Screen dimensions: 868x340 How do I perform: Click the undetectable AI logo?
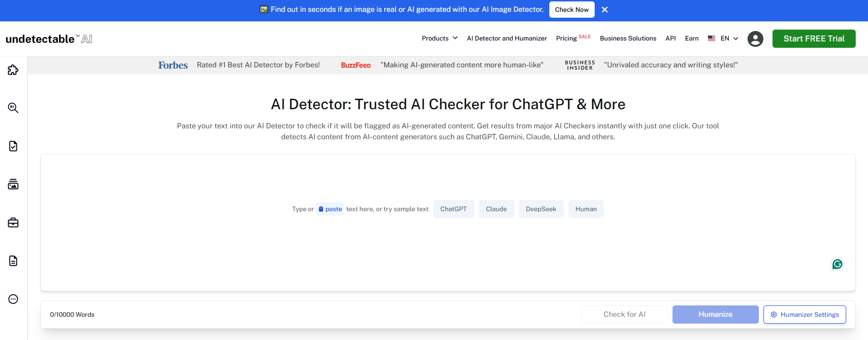49,39
